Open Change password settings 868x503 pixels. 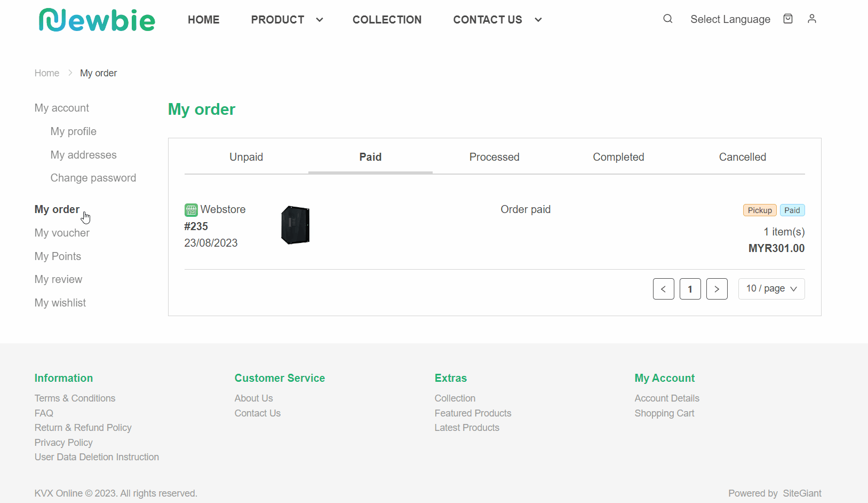coord(93,178)
